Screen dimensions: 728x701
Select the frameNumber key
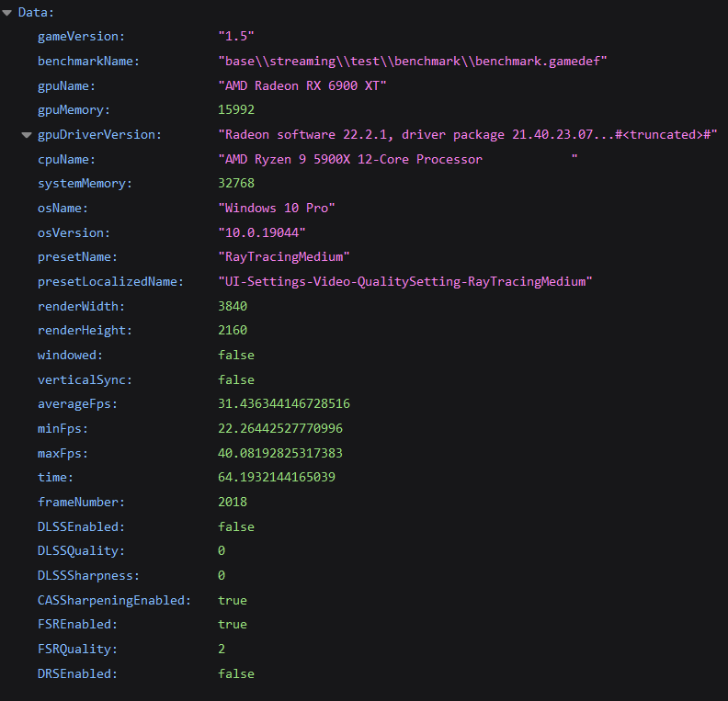(x=81, y=503)
